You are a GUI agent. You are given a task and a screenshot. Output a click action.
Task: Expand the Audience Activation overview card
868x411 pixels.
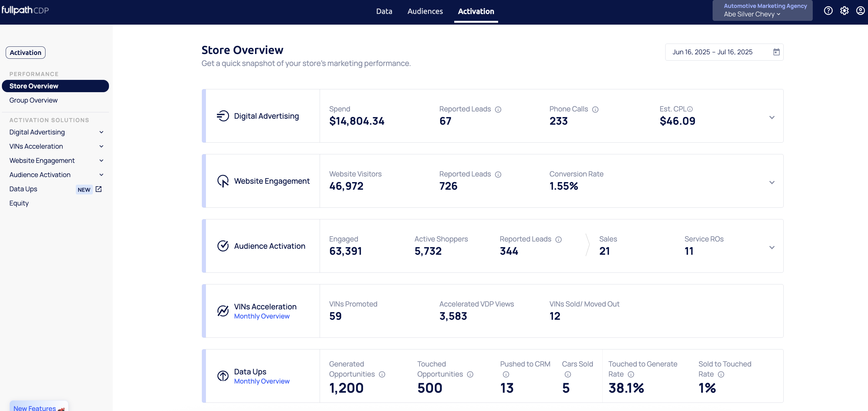click(x=772, y=247)
